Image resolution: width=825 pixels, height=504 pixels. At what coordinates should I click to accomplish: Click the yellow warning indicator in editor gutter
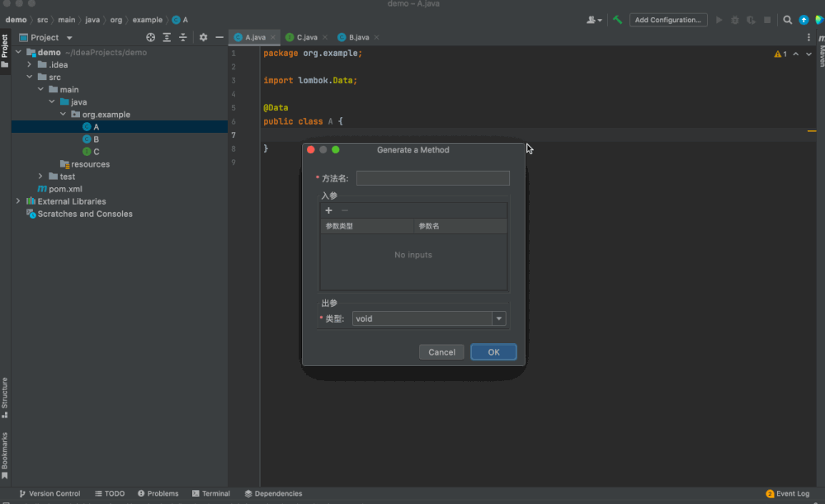[780, 53]
